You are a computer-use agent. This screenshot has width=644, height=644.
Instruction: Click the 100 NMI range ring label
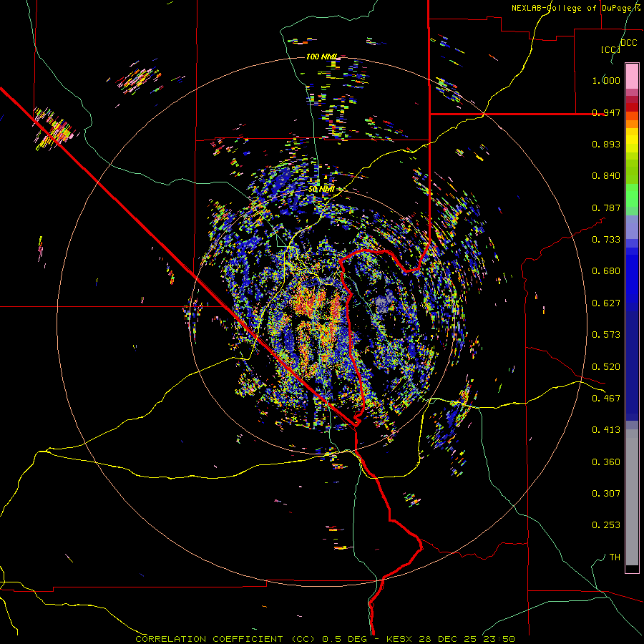pyautogui.click(x=322, y=57)
